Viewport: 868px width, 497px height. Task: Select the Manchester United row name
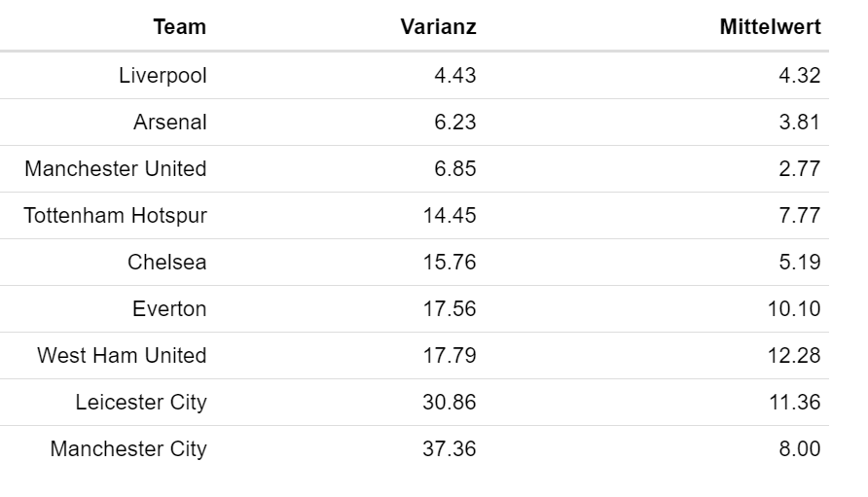tap(116, 169)
